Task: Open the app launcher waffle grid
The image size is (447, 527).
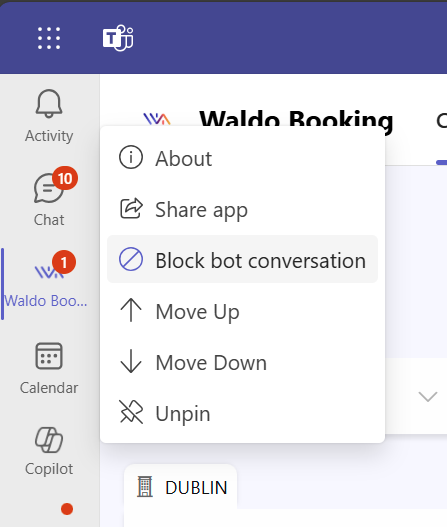Action: [x=49, y=38]
